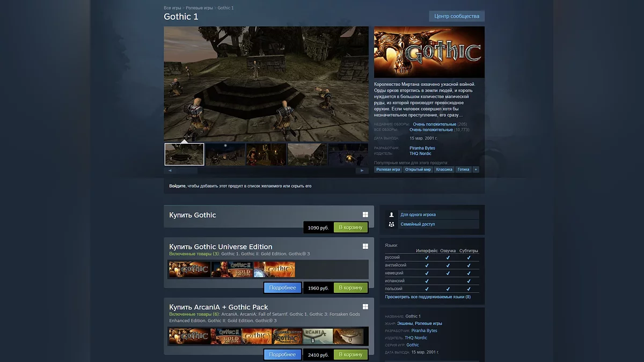The image size is (644, 362).
Task: Click right arrow of screenshot strip scrollbar
Action: 362,171
